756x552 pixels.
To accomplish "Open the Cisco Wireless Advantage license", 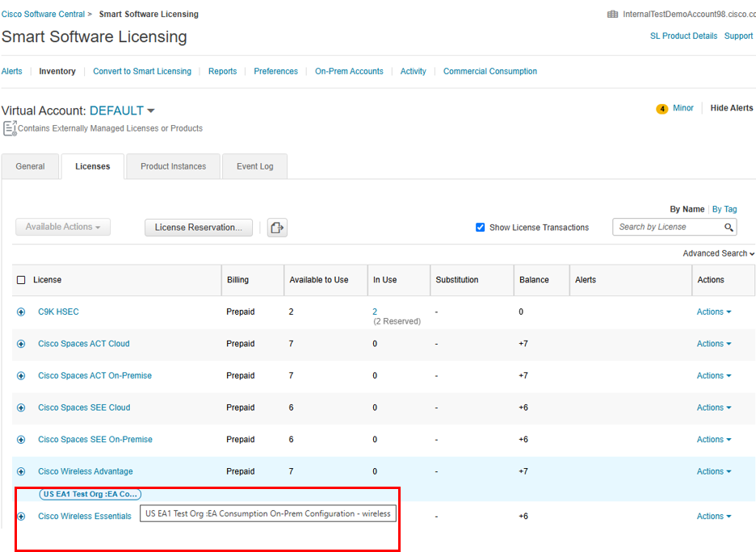I will [86, 471].
